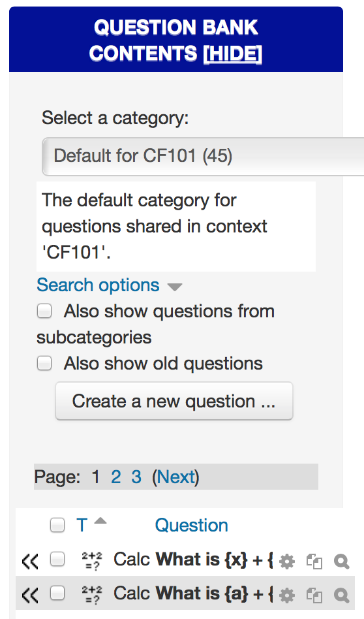Screen dimensions: 364x619
Task: Enable showing questions from subcategories
Action: [44, 311]
